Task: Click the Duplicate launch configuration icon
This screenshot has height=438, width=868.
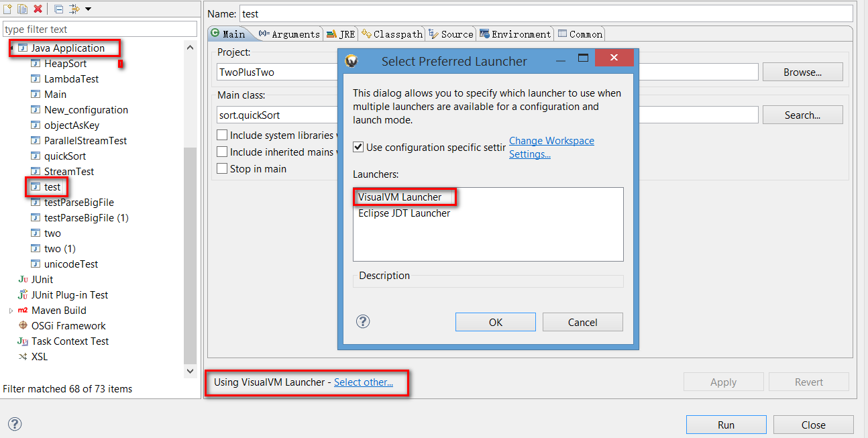Action: point(23,9)
